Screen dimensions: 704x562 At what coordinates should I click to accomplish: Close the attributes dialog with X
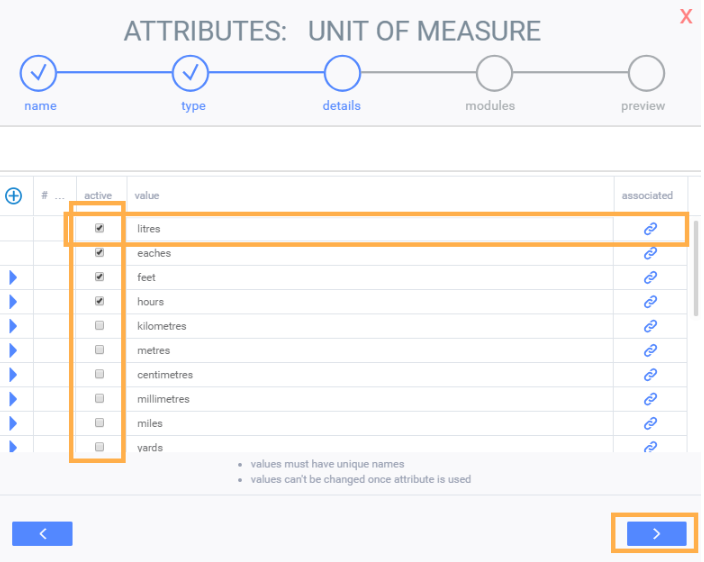pos(686,16)
